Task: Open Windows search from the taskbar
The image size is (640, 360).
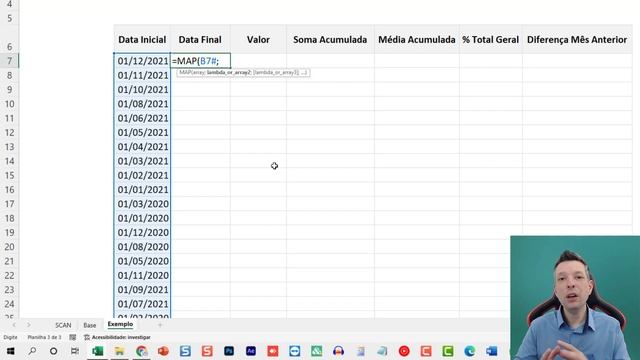Action: 32,351
